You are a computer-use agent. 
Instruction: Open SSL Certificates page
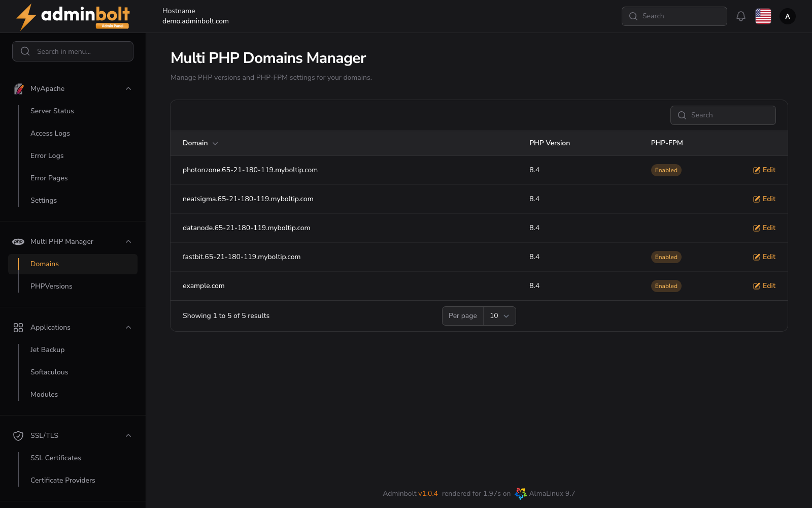point(56,458)
